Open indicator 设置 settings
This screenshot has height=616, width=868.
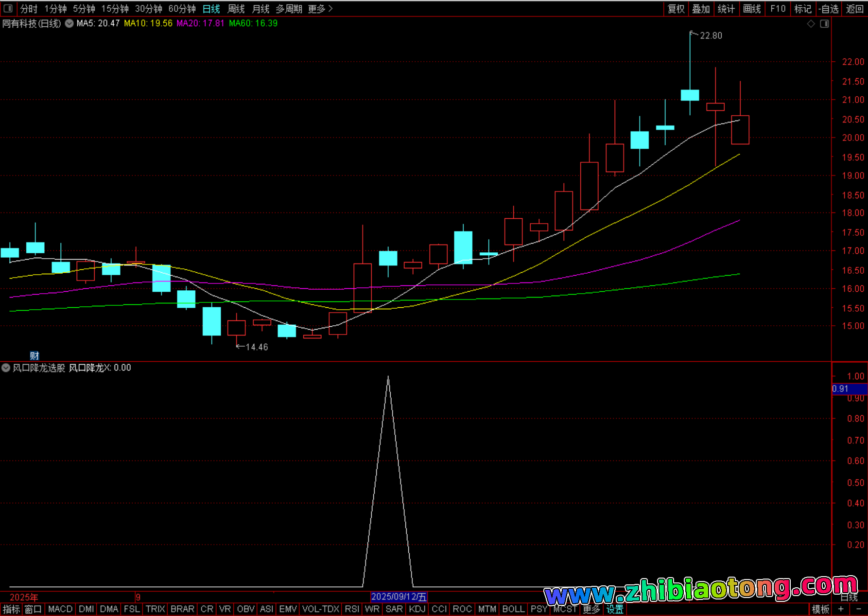pos(614,609)
